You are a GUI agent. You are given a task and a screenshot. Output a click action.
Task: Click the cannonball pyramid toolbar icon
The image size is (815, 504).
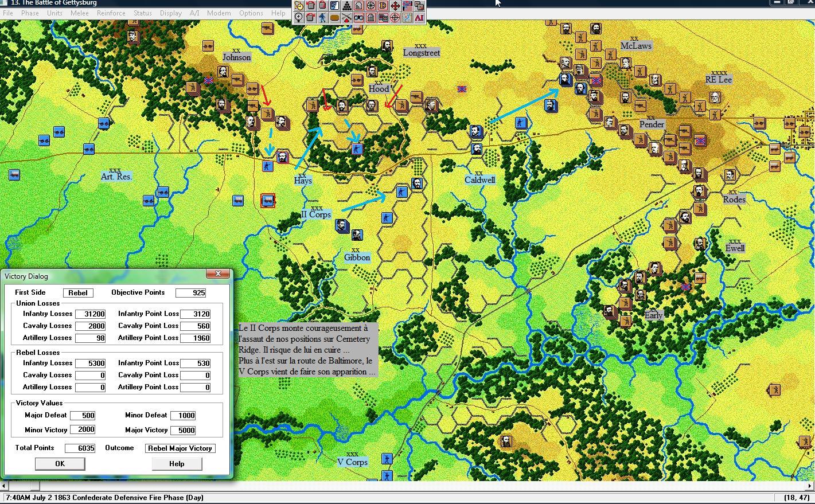pyautogui.click(x=347, y=6)
